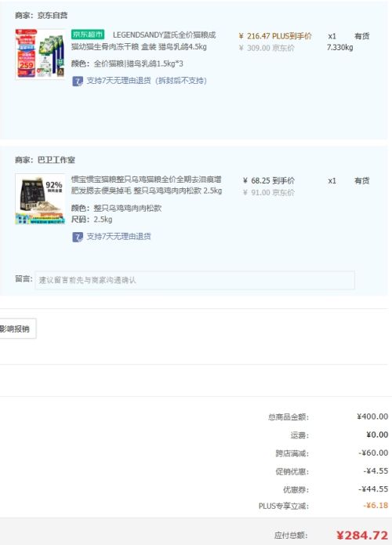Click the 优惠券 -¥44.55 coupon line

(x=336, y=489)
